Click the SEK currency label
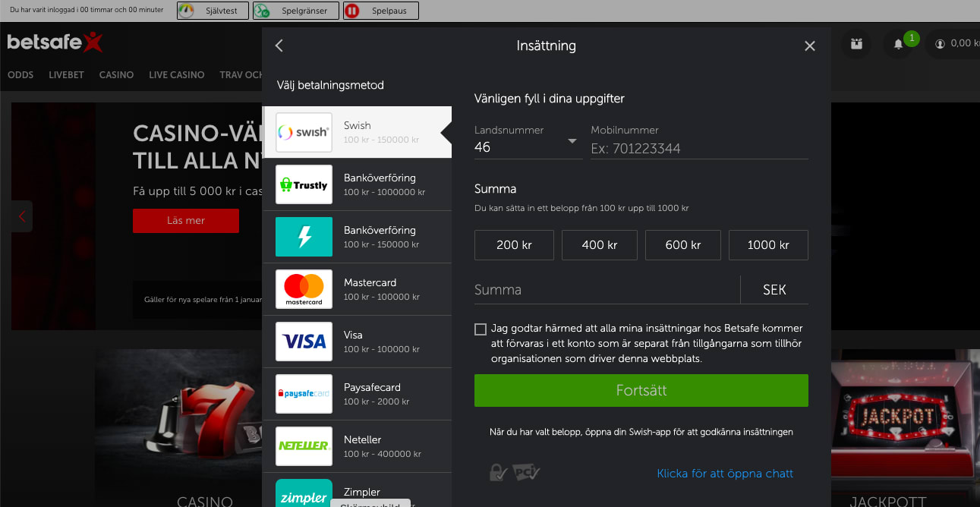The width and height of the screenshot is (980, 507). click(774, 290)
